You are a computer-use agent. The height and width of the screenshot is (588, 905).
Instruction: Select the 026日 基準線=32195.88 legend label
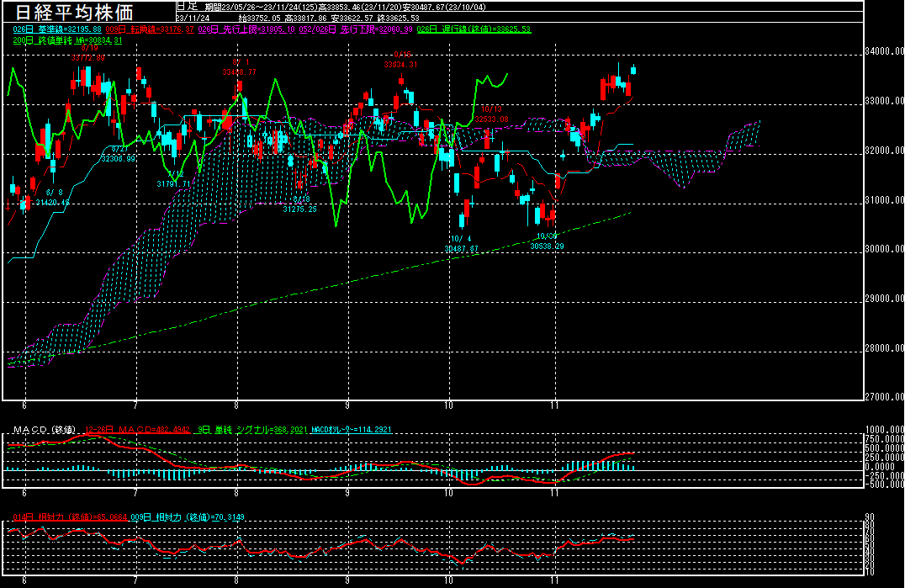tap(57, 29)
